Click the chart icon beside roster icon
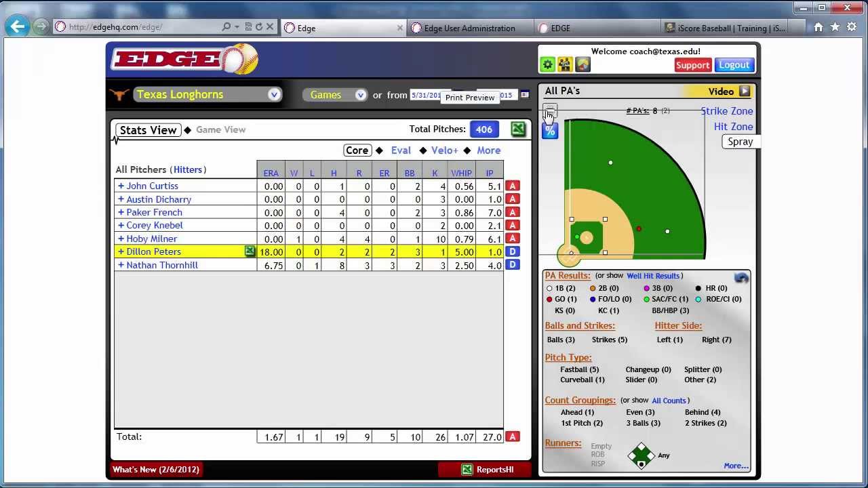The image size is (868, 488). click(583, 65)
